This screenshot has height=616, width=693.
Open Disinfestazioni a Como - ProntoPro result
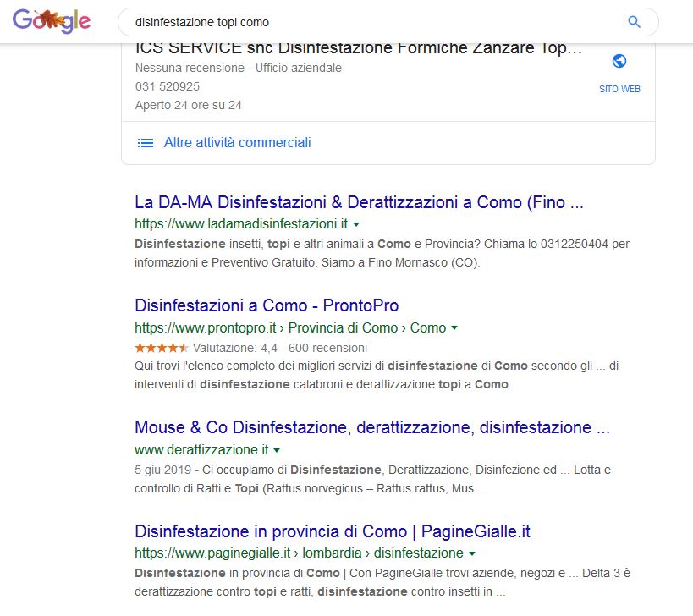[267, 305]
